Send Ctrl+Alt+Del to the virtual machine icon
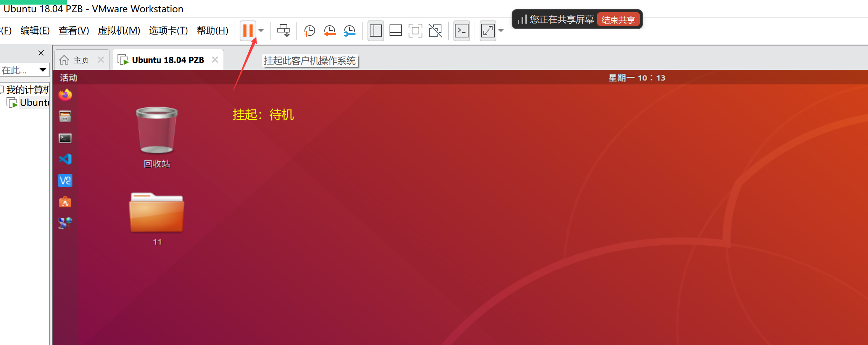This screenshot has width=868, height=345. [x=283, y=31]
